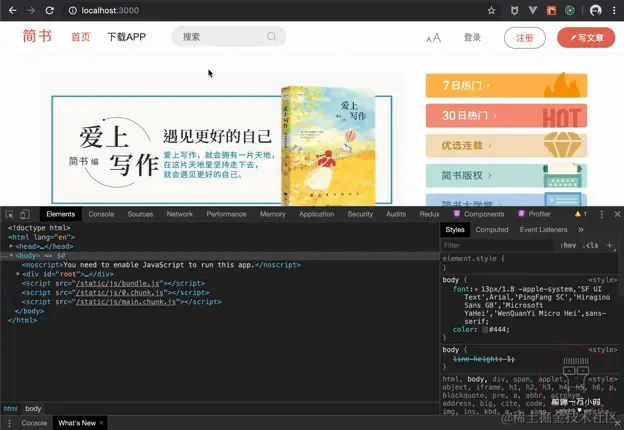Open the React Profiler tab

pyautogui.click(x=534, y=214)
